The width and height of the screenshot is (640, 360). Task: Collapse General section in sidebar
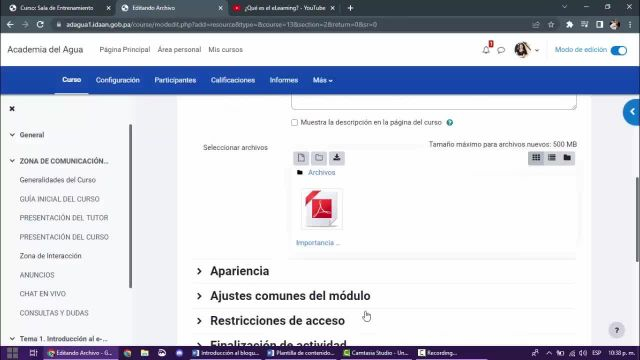pos(12,135)
